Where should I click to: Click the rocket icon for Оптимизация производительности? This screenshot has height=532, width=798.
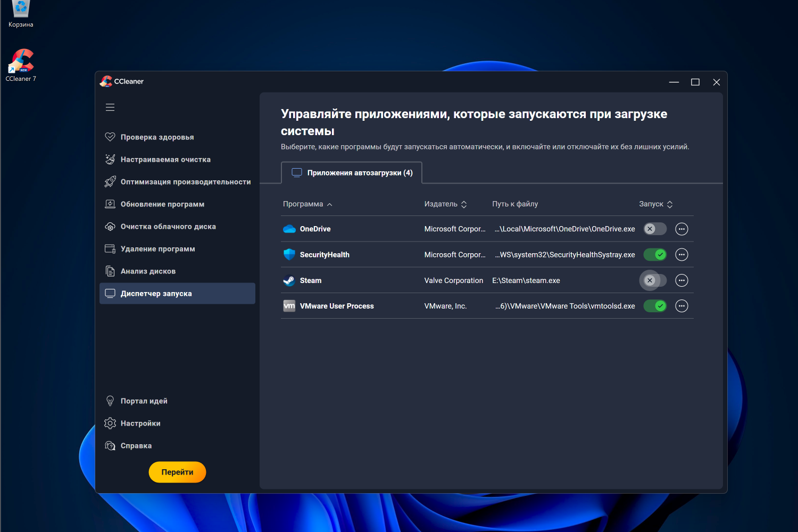coord(110,181)
